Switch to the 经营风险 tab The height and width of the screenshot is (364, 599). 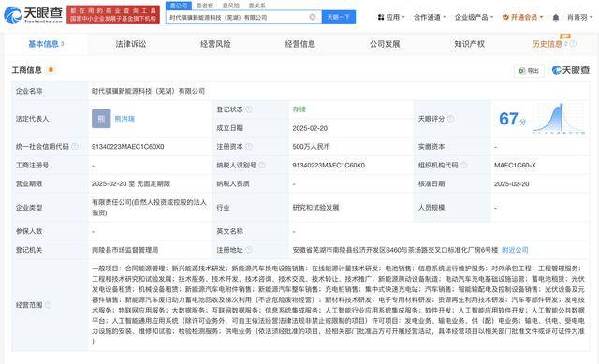tap(215, 44)
